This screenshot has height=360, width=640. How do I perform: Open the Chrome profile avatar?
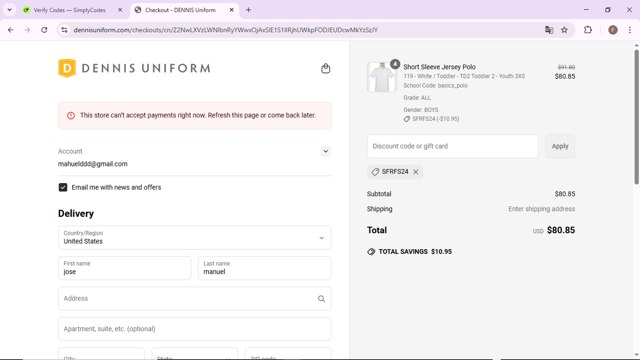point(613,30)
